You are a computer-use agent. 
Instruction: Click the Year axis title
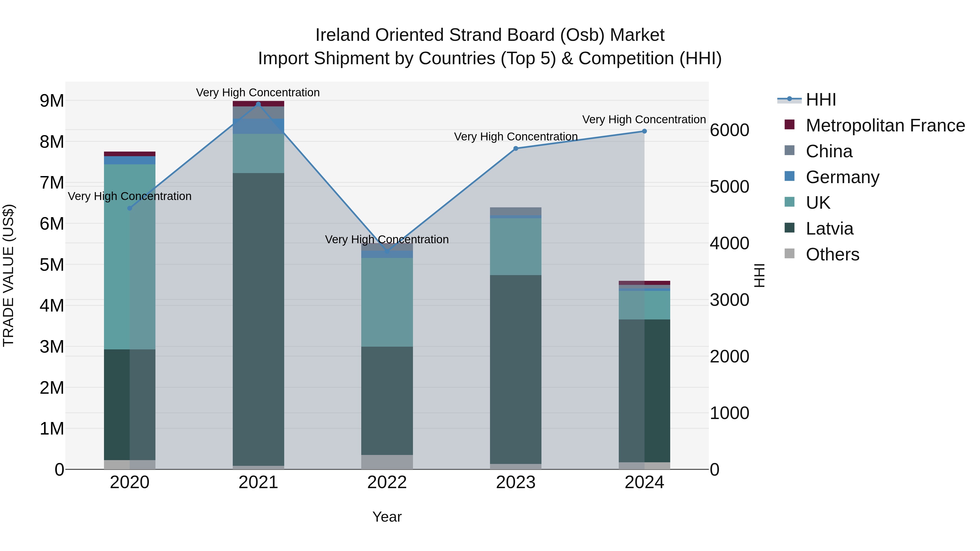click(x=387, y=517)
